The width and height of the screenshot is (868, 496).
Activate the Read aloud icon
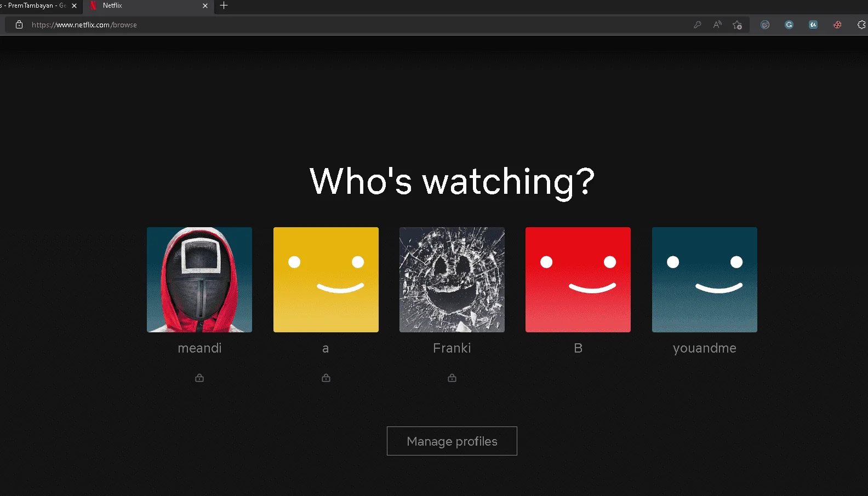pyautogui.click(x=717, y=25)
